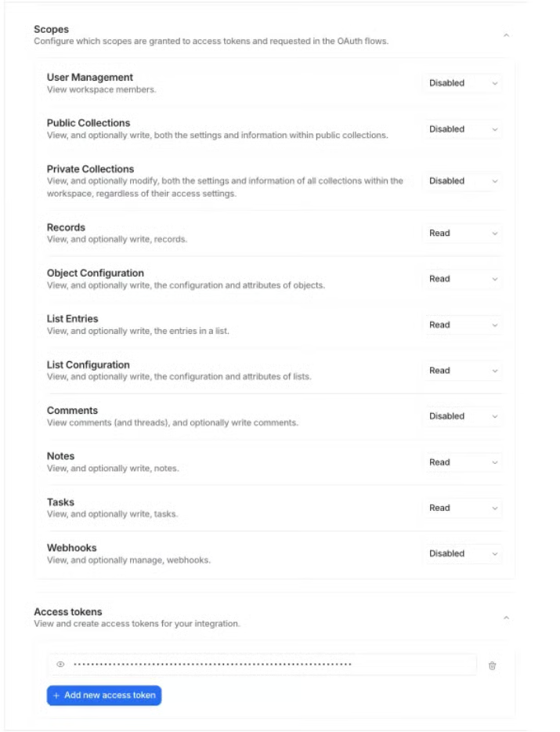Image resolution: width=560 pixels, height=732 pixels.
Task: Open the Notes permission dropdown
Action: point(463,462)
